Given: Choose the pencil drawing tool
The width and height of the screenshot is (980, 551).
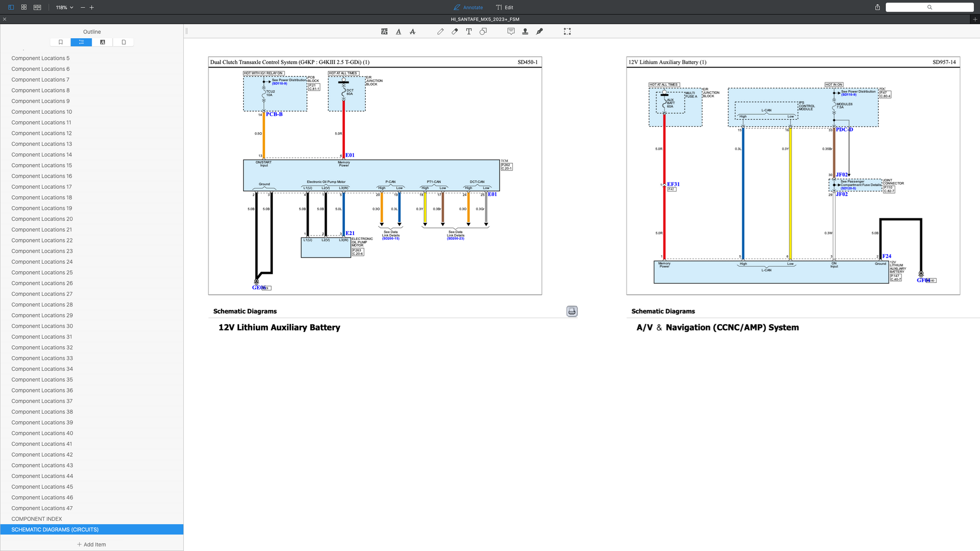Looking at the screenshot, I should [440, 31].
